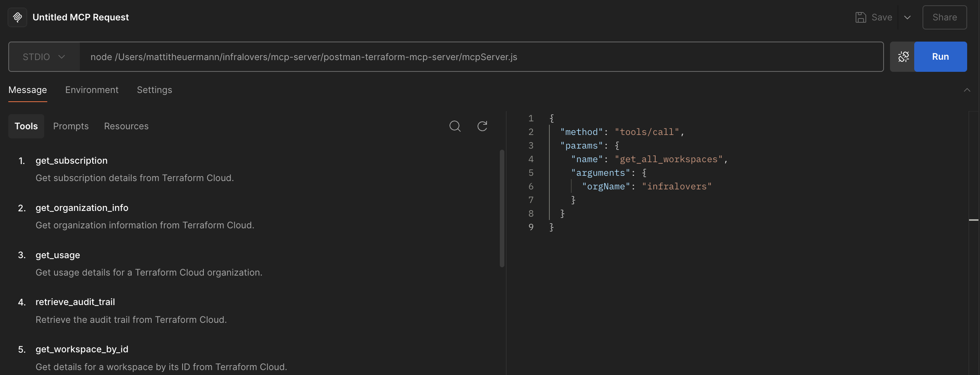Click the description "Get organization information from Terraform Cloud."
The image size is (980, 375).
click(x=144, y=225)
